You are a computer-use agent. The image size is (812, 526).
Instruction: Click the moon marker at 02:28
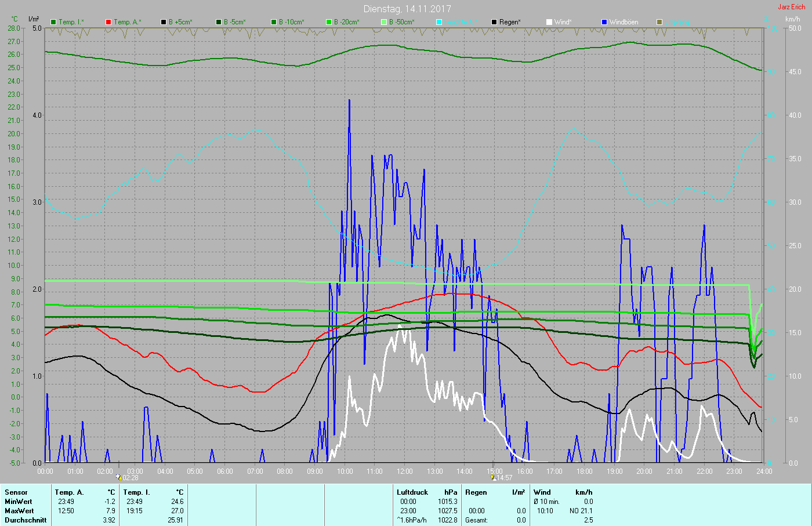pyautogui.click(x=119, y=477)
